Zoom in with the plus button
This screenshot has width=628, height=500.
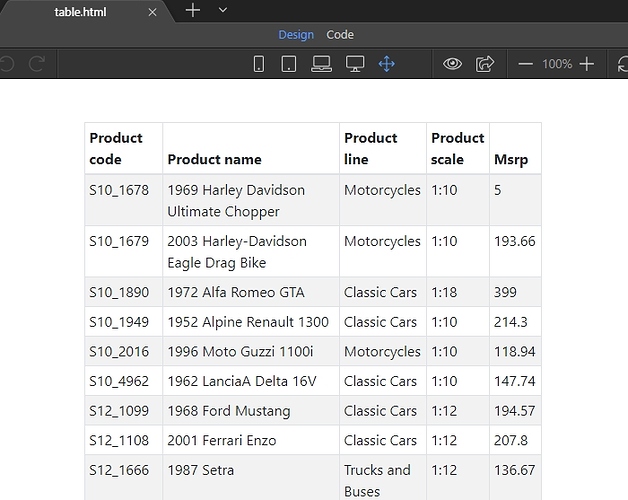(x=587, y=64)
